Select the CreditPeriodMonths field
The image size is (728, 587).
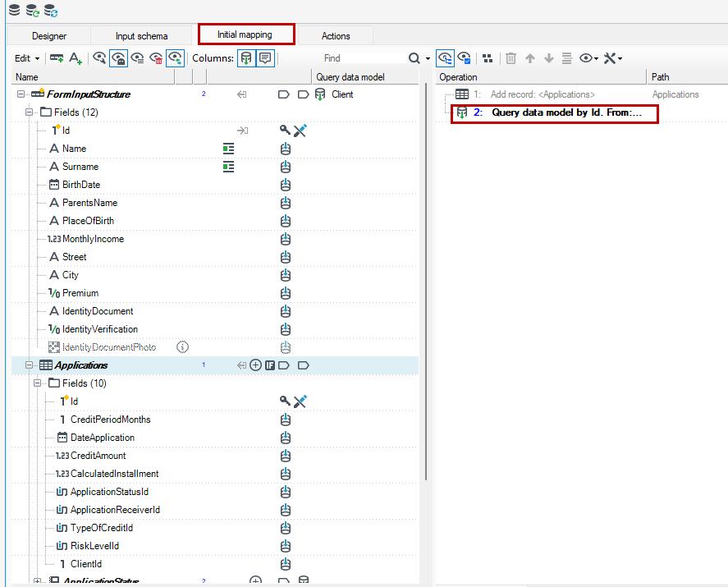(x=111, y=420)
